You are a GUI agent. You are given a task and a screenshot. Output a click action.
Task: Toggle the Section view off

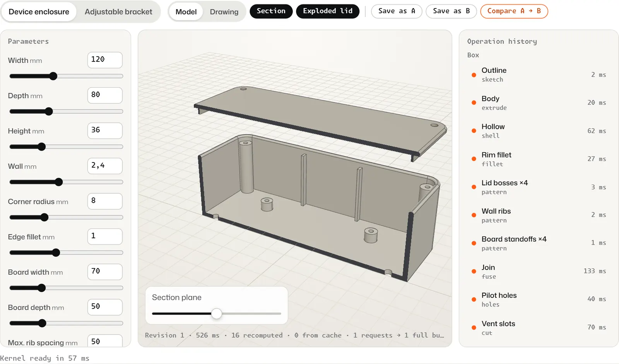click(271, 11)
